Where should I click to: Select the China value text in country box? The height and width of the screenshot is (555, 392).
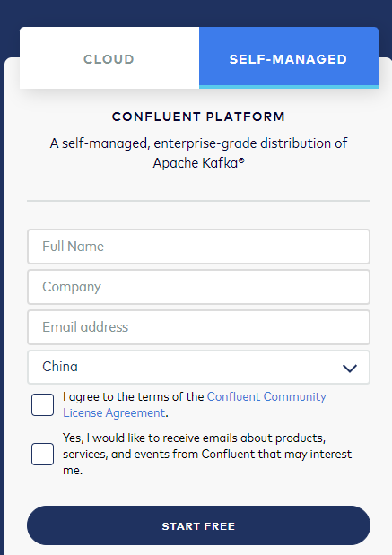pos(60,367)
